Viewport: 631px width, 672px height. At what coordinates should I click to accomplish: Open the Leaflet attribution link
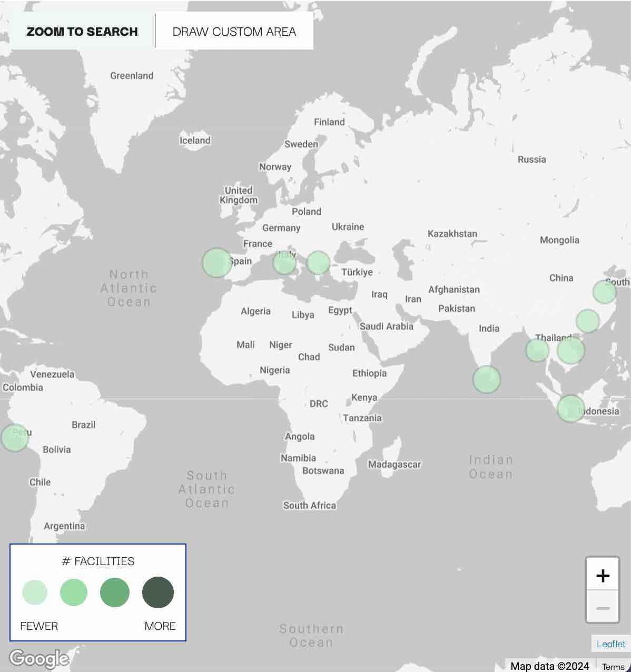610,644
